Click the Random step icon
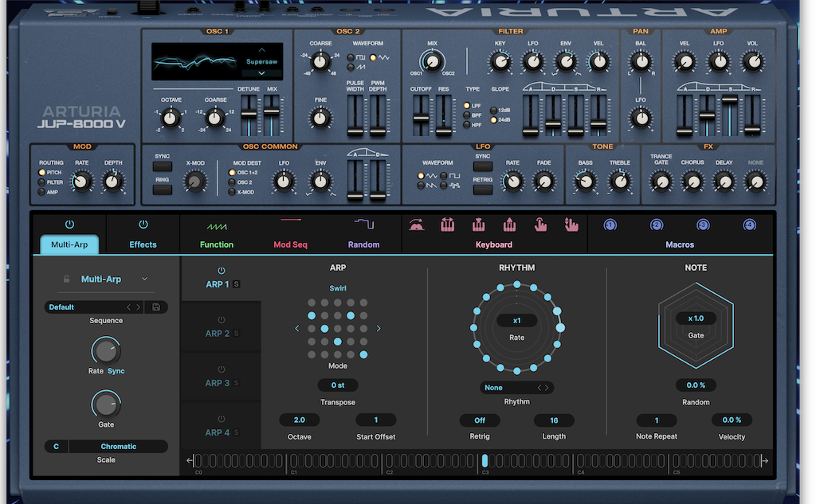This screenshot has height=504, width=816. [x=363, y=224]
